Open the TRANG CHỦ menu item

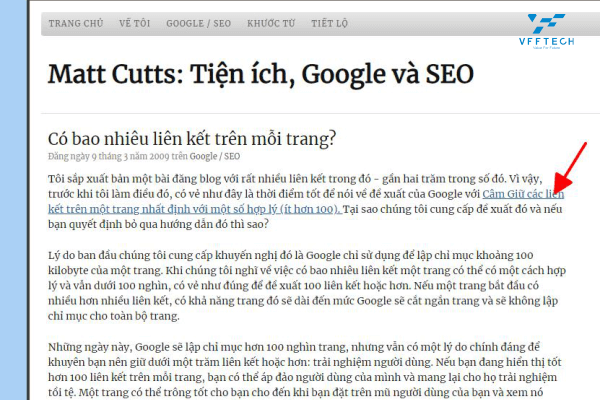tap(76, 23)
